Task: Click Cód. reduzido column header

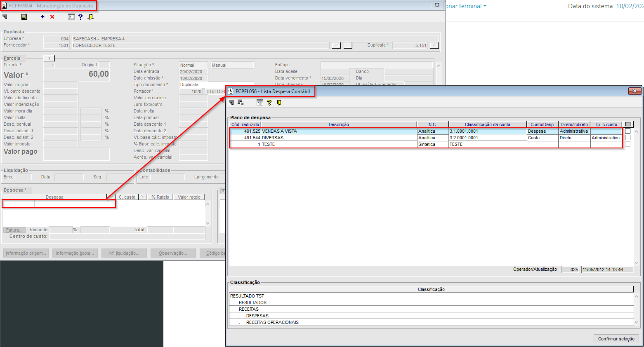Action: 245,124
